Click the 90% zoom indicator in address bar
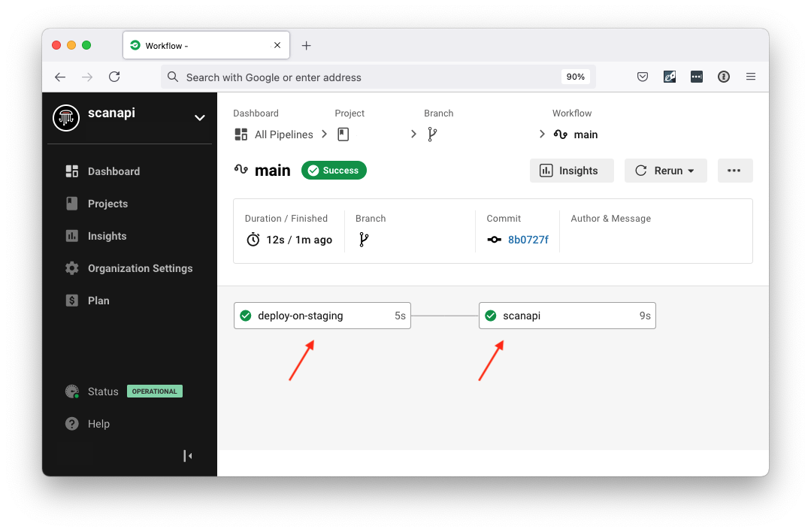Image resolution: width=811 pixels, height=532 pixels. 576,76
